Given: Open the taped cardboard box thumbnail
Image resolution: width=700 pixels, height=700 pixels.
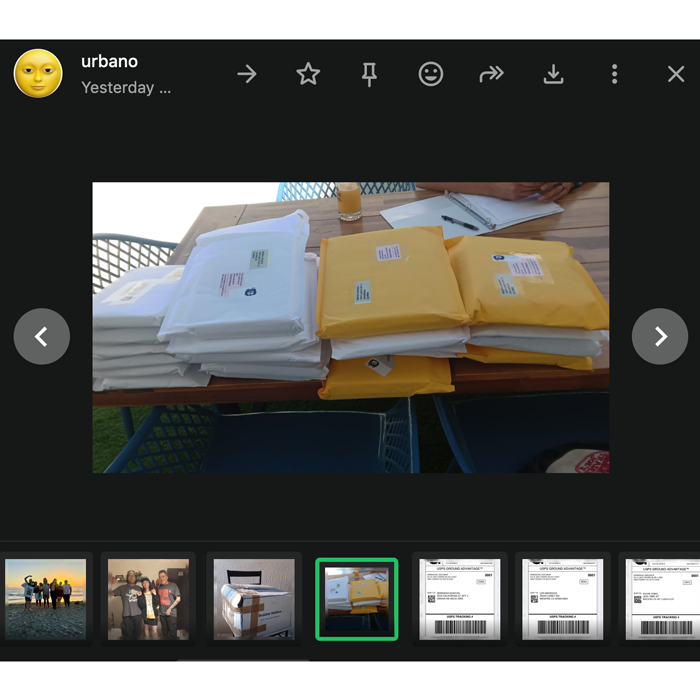Looking at the screenshot, I should coord(254,598).
